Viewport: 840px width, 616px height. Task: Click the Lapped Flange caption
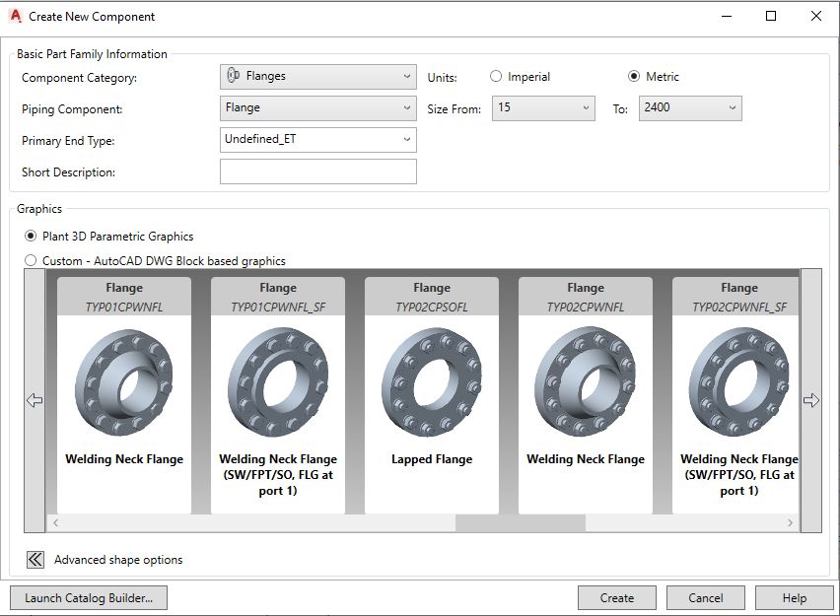click(432, 459)
